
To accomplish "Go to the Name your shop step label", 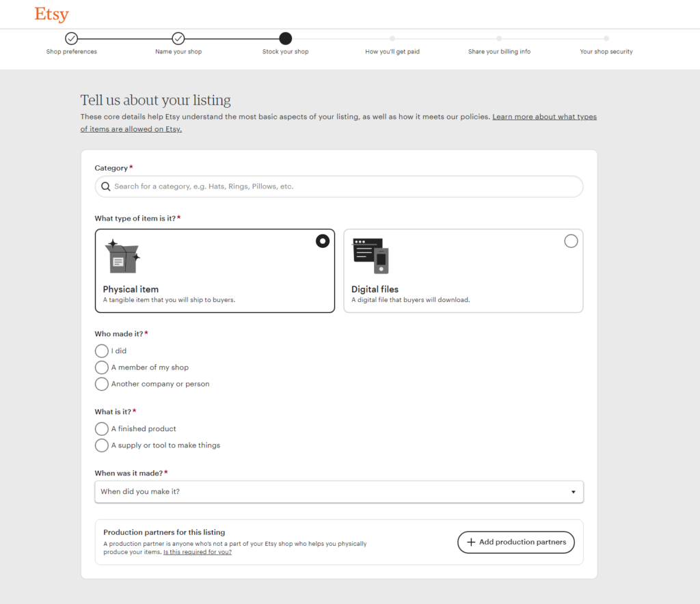I will tap(178, 52).
